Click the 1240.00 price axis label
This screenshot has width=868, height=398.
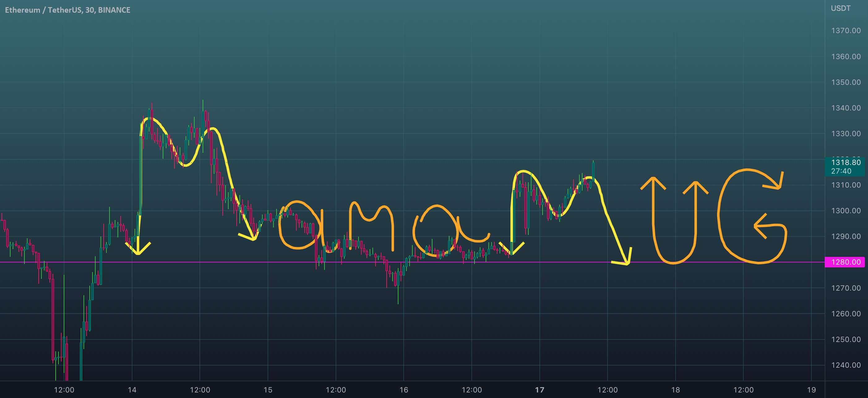tap(846, 365)
